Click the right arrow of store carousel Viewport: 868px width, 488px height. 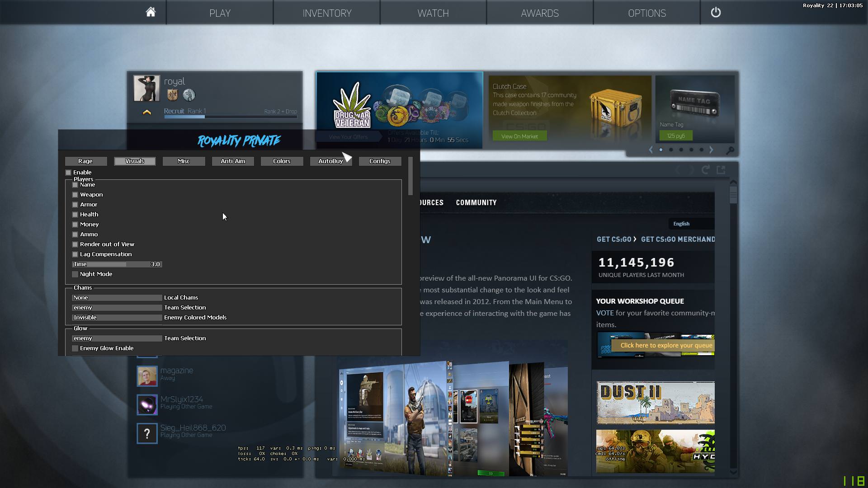pyautogui.click(x=711, y=150)
